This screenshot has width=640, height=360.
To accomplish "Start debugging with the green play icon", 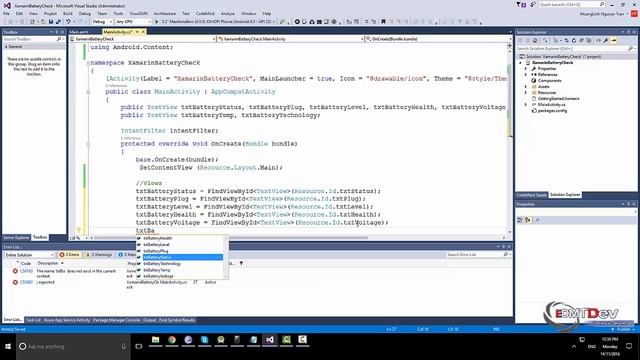I will (156, 22).
